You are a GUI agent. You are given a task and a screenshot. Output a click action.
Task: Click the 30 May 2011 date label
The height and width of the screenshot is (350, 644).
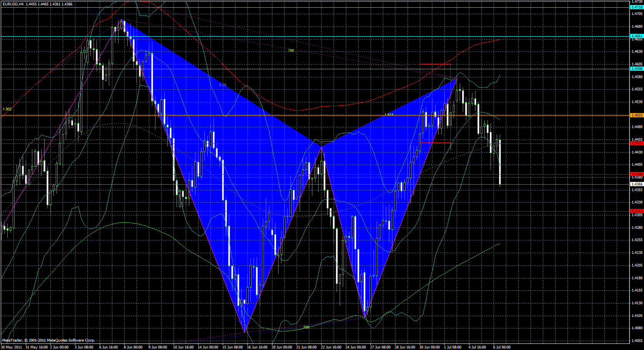(11, 347)
